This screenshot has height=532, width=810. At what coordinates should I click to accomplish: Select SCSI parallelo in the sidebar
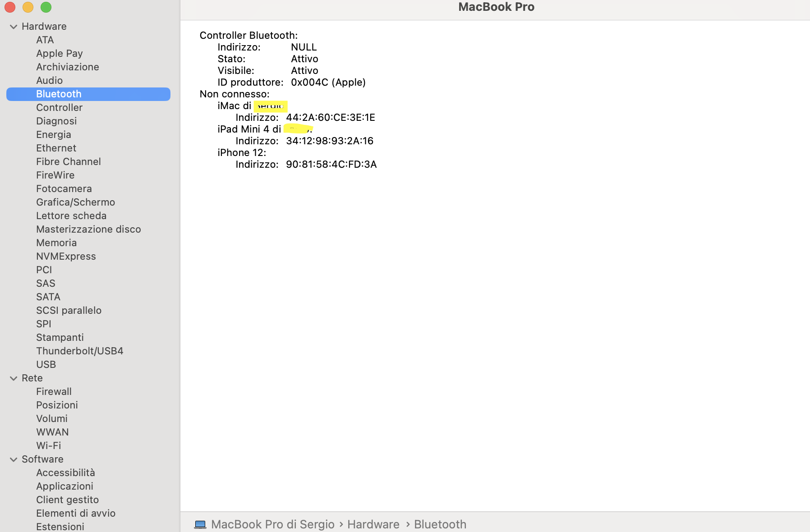tap(69, 311)
